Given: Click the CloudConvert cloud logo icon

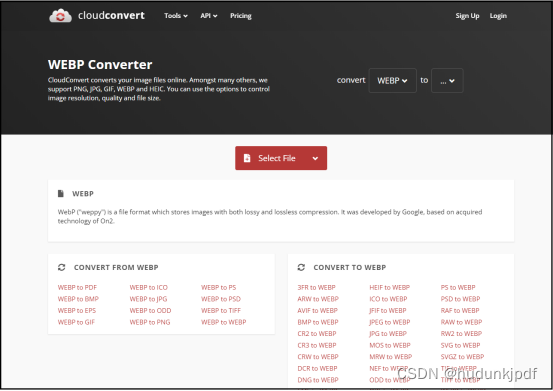Looking at the screenshot, I should (x=60, y=16).
